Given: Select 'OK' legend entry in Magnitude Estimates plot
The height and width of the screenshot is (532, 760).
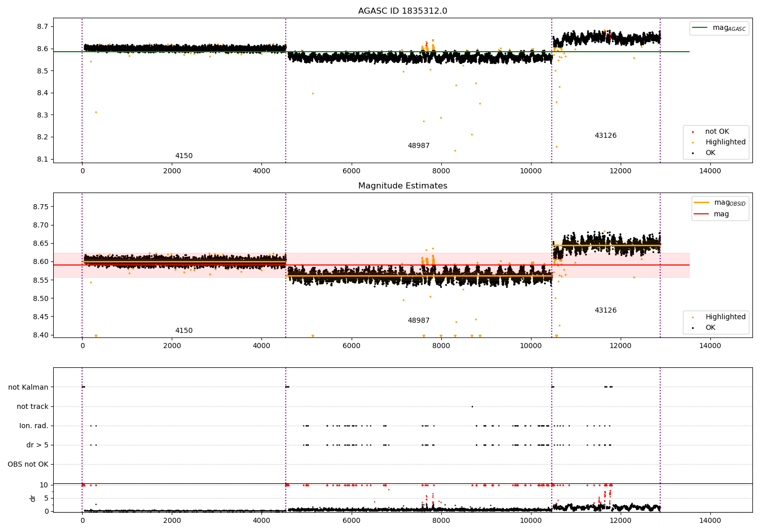Looking at the screenshot, I should click(x=710, y=328).
